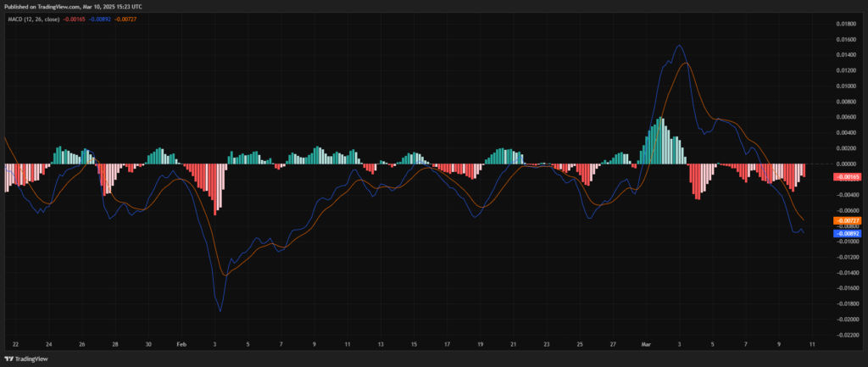Click the 0.00000 zero axis label
This screenshot has width=868, height=367.
pyautogui.click(x=848, y=164)
